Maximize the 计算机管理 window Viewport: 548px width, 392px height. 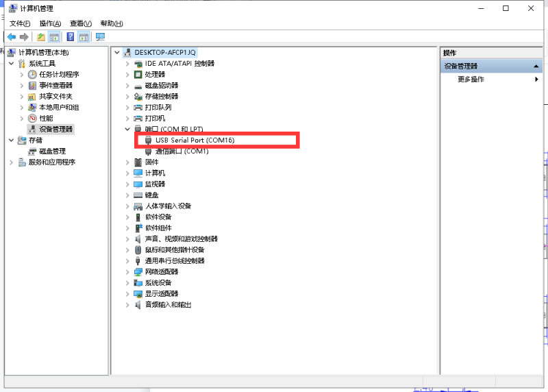pyautogui.click(x=506, y=8)
